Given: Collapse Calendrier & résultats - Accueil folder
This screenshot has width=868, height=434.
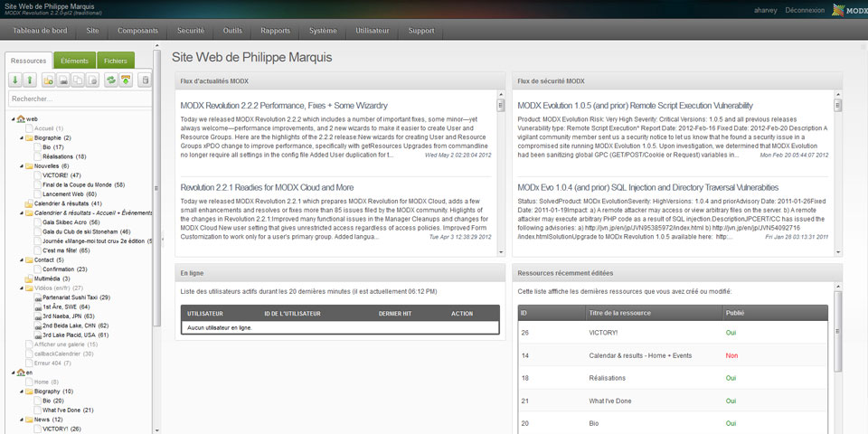Looking at the screenshot, I should click(x=22, y=213).
